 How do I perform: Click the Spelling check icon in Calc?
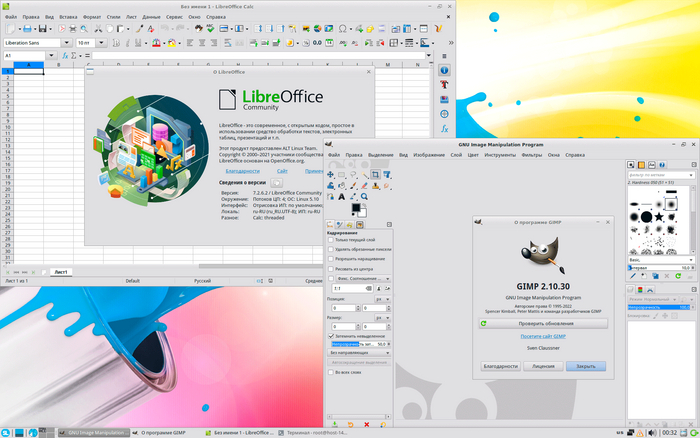click(210, 29)
